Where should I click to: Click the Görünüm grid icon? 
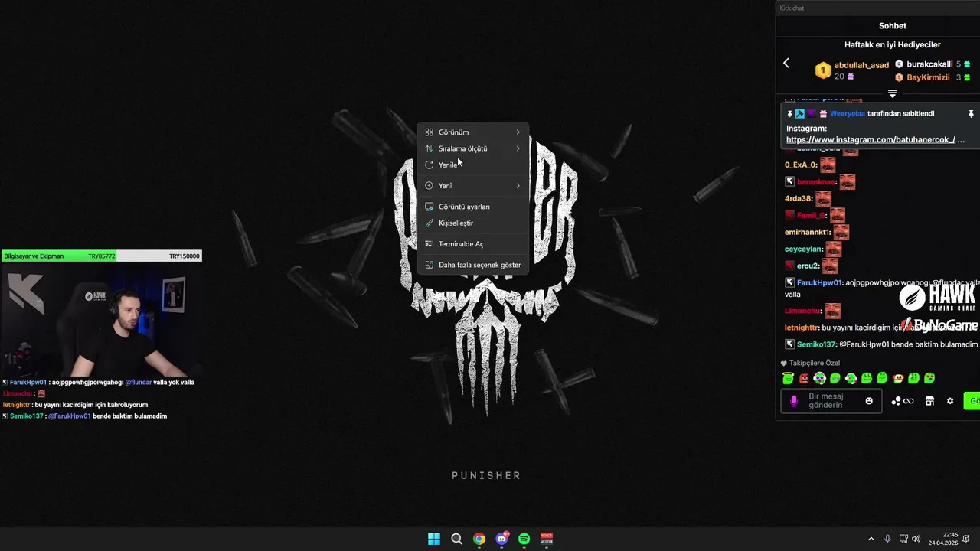pyautogui.click(x=430, y=132)
